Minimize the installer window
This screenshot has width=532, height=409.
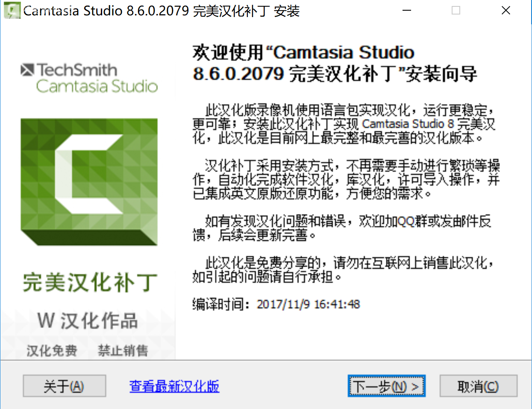[x=407, y=11]
